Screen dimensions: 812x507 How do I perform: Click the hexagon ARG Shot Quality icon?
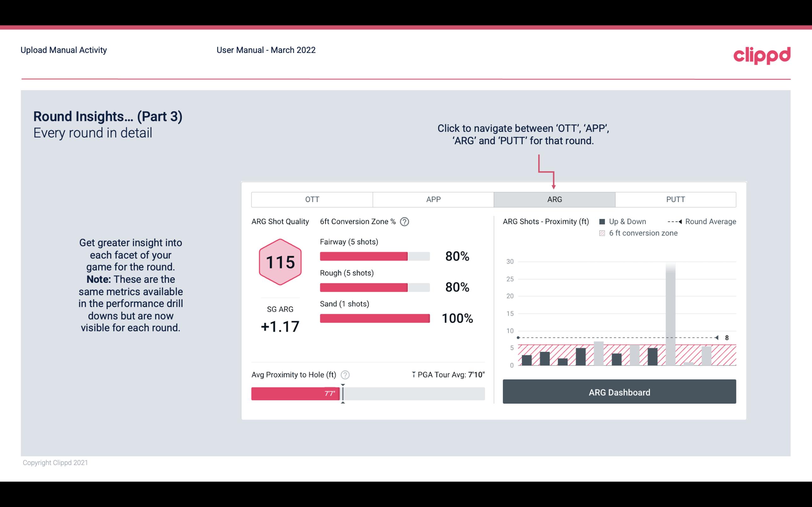tap(280, 262)
